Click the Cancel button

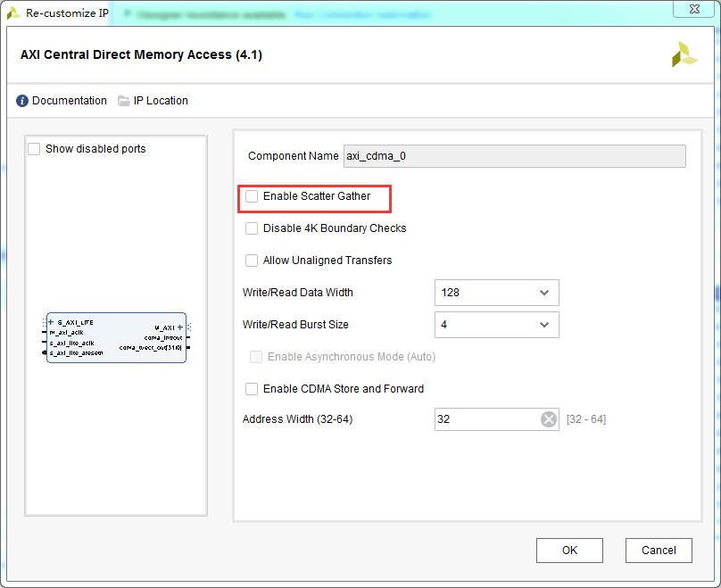[x=659, y=551]
